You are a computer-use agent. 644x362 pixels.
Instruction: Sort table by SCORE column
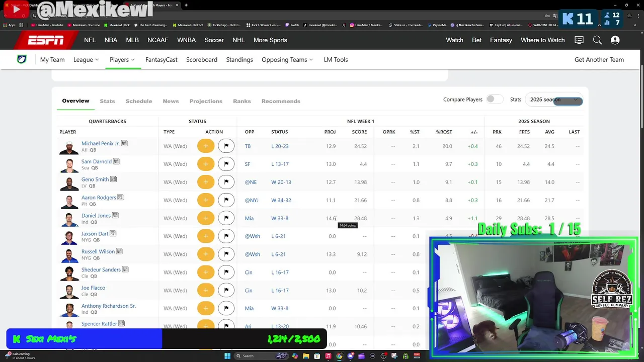click(x=359, y=132)
